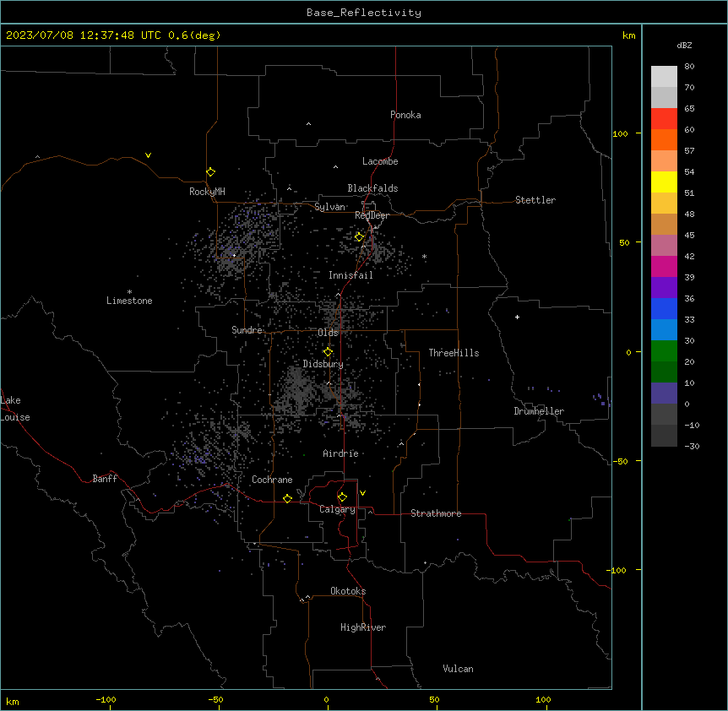This screenshot has width=728, height=711.
Task: Pick the slate purple 10 dBZ swatch
Action: click(664, 393)
